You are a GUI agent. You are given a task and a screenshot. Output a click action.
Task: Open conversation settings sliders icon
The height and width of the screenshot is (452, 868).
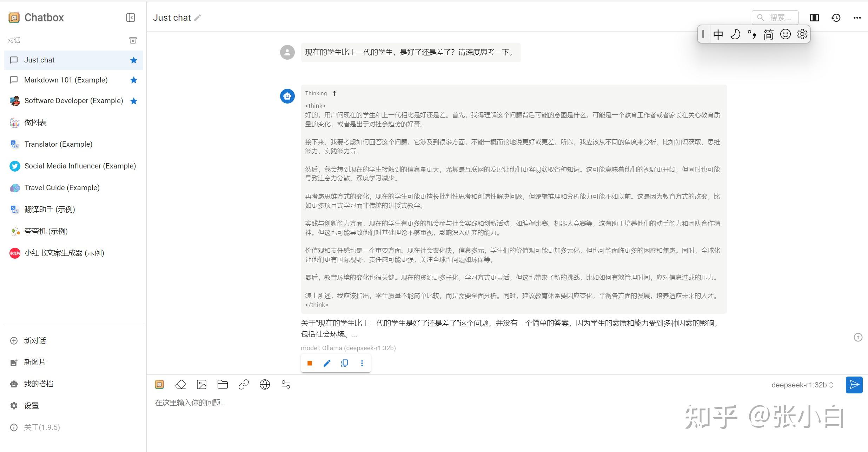pos(286,385)
